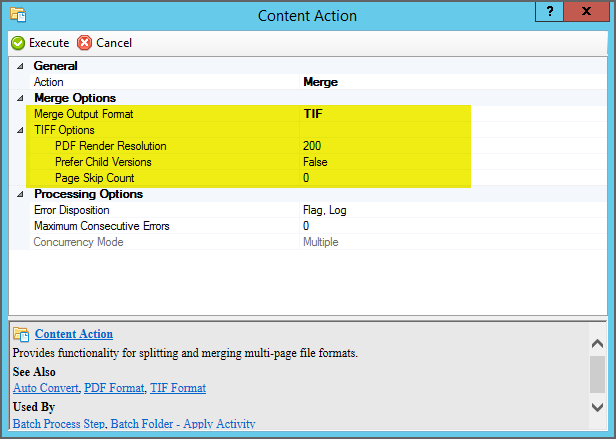Edit the Page Skip Count value
Screen dimensions: 616x439
306,178
